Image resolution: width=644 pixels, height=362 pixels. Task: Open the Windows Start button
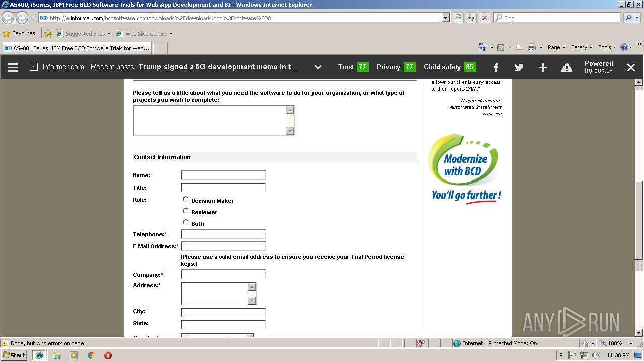pyautogui.click(x=14, y=355)
